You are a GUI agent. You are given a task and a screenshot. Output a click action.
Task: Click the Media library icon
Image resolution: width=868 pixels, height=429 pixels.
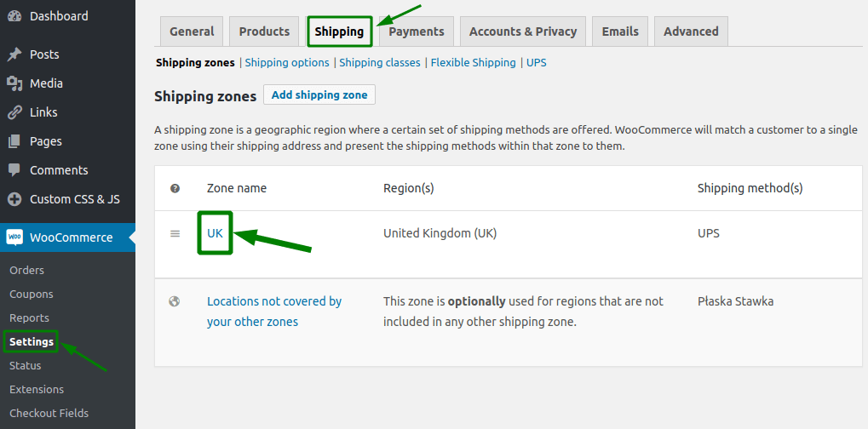click(x=14, y=83)
